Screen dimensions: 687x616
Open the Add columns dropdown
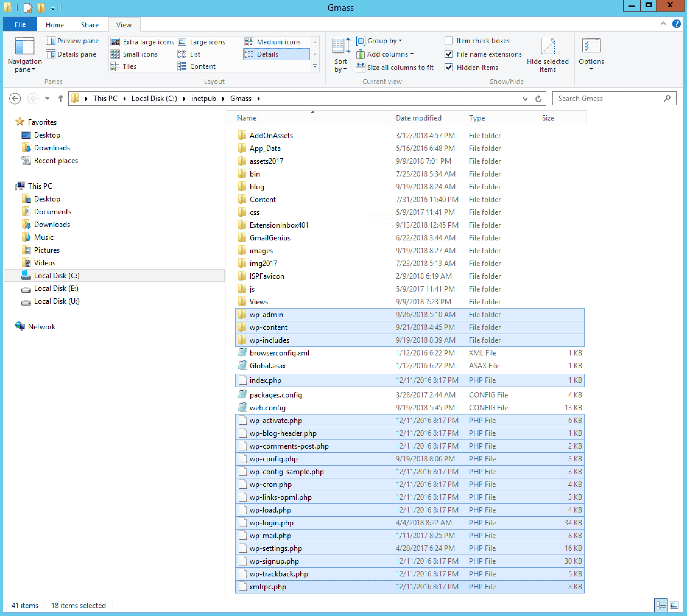(385, 54)
